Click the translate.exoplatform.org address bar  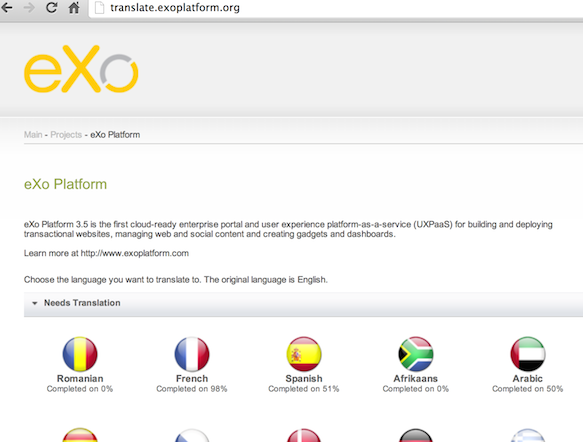tap(335, 8)
